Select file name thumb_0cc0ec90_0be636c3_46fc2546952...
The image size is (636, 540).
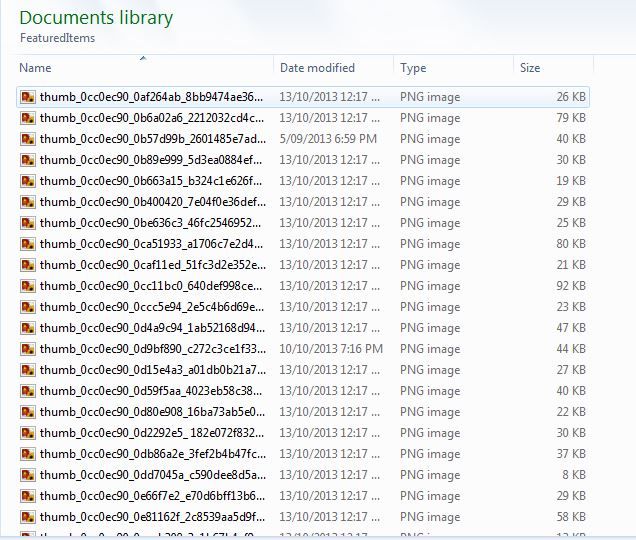tap(150, 223)
